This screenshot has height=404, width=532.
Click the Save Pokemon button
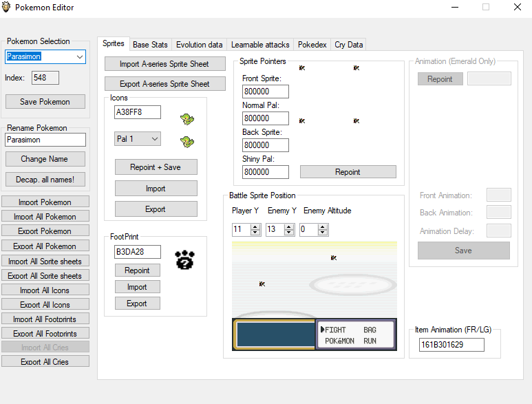coord(45,102)
